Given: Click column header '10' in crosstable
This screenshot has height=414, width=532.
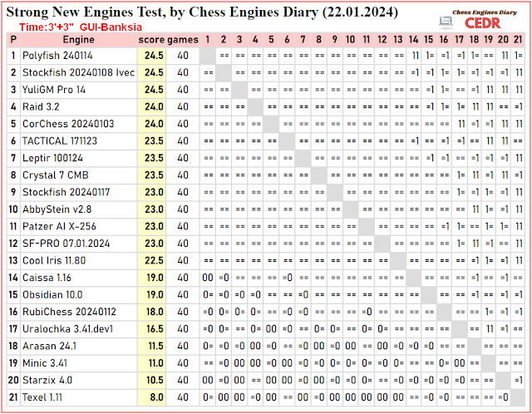Looking at the screenshot, I should (x=351, y=40).
